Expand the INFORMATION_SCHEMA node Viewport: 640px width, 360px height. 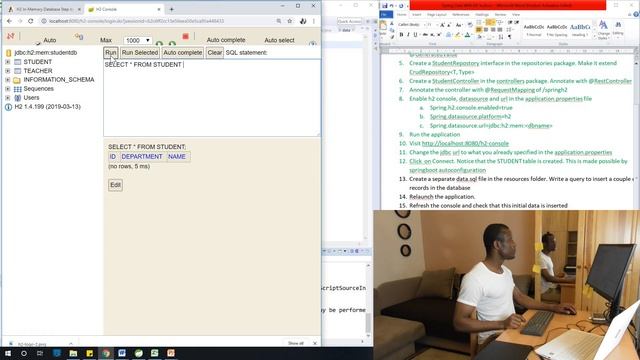[x=8, y=80]
